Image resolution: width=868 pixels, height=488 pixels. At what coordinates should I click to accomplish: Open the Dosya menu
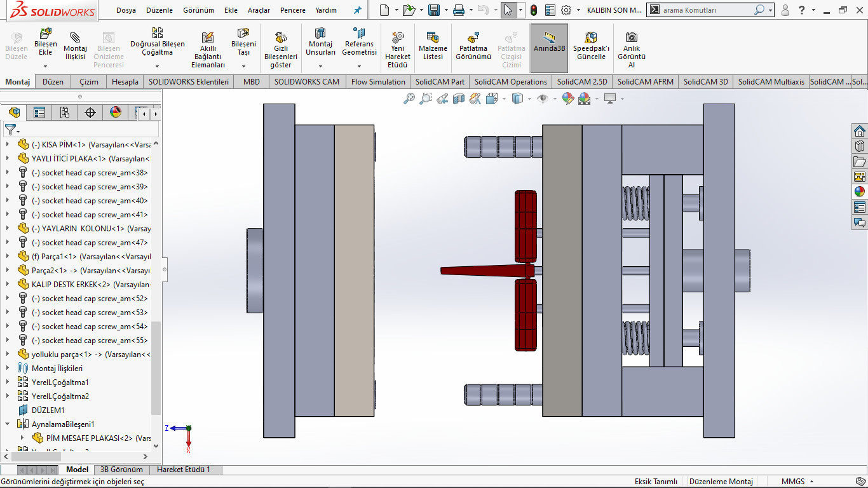126,10
